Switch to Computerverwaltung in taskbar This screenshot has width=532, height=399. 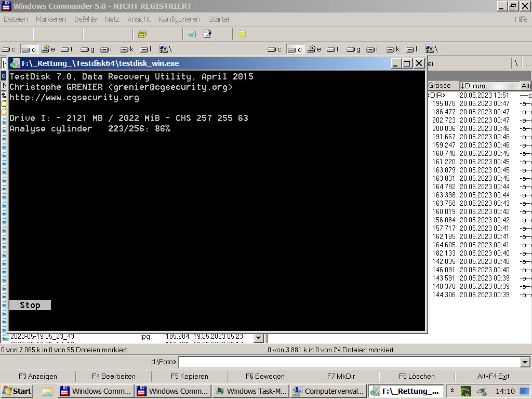[x=329, y=391]
